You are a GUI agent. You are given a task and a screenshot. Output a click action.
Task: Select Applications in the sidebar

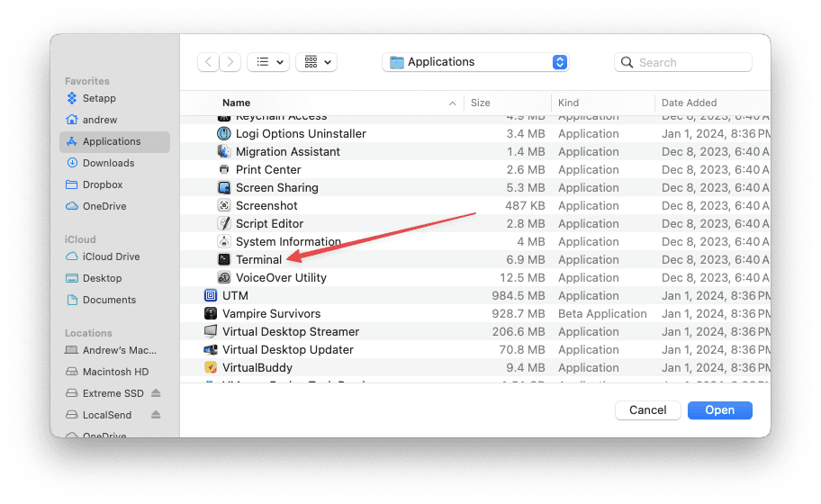114,142
